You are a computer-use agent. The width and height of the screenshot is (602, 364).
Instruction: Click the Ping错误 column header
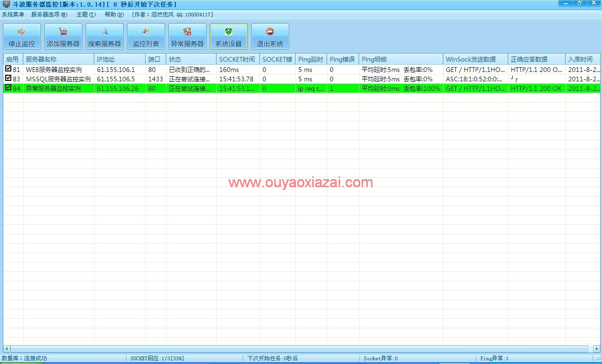coord(343,59)
